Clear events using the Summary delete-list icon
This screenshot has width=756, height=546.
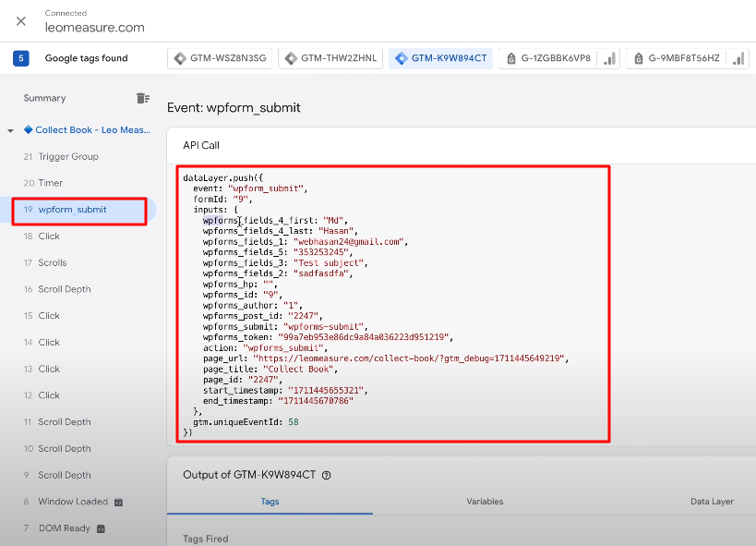point(143,99)
